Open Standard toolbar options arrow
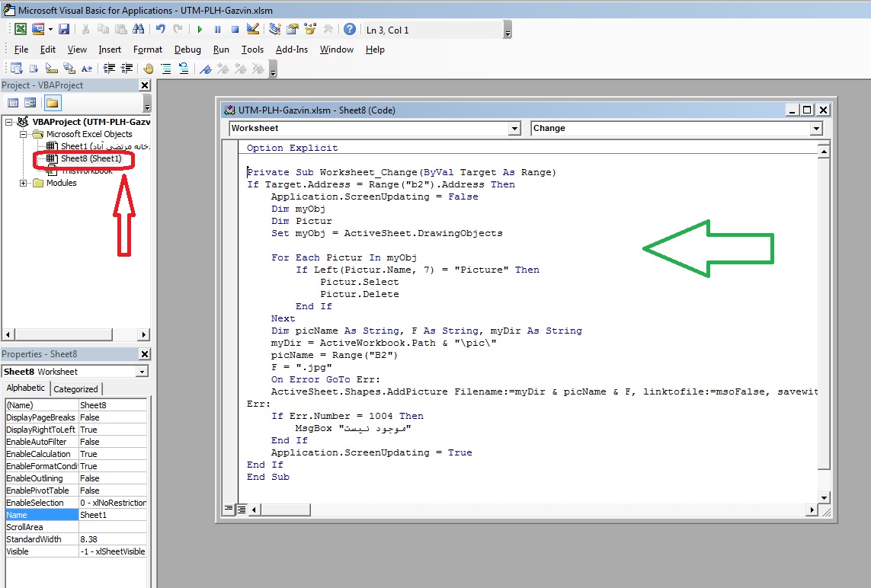 508,30
